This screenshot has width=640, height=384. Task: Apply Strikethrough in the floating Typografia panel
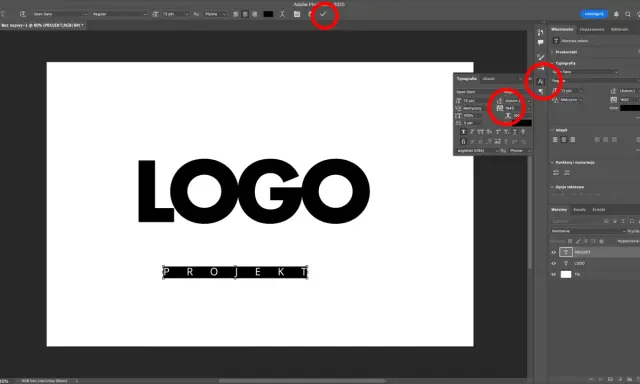(523, 132)
